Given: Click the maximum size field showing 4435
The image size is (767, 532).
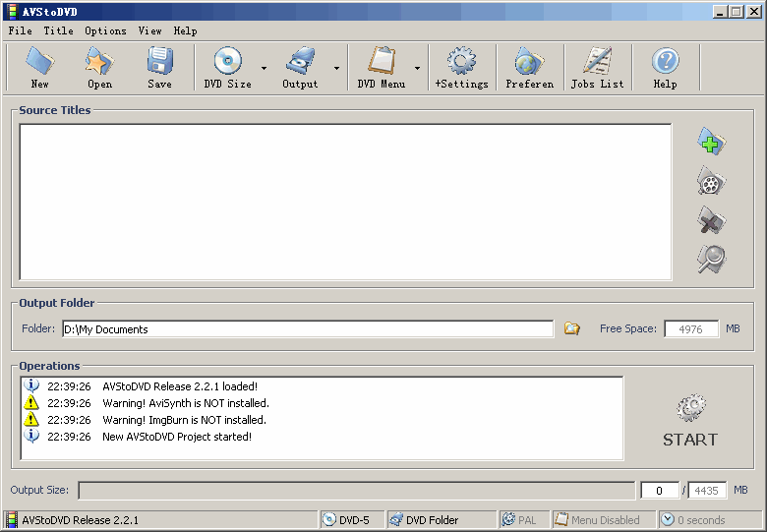Looking at the screenshot, I should [x=707, y=491].
